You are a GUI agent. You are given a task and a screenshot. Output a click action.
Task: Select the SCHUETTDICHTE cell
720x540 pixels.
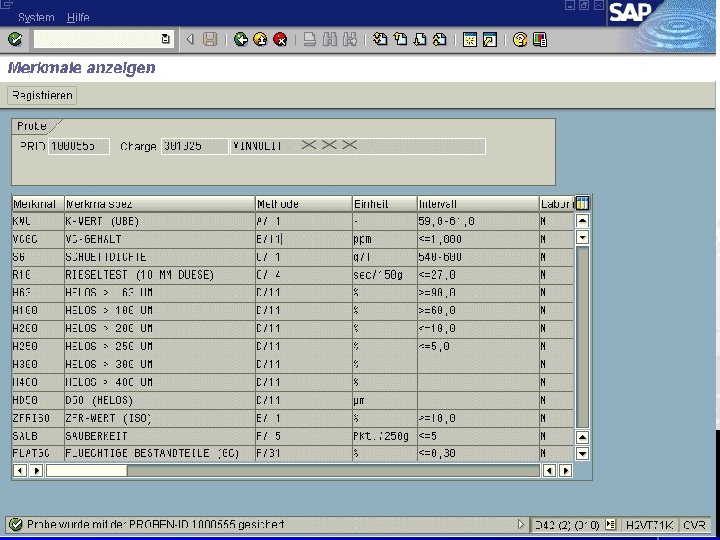159,257
